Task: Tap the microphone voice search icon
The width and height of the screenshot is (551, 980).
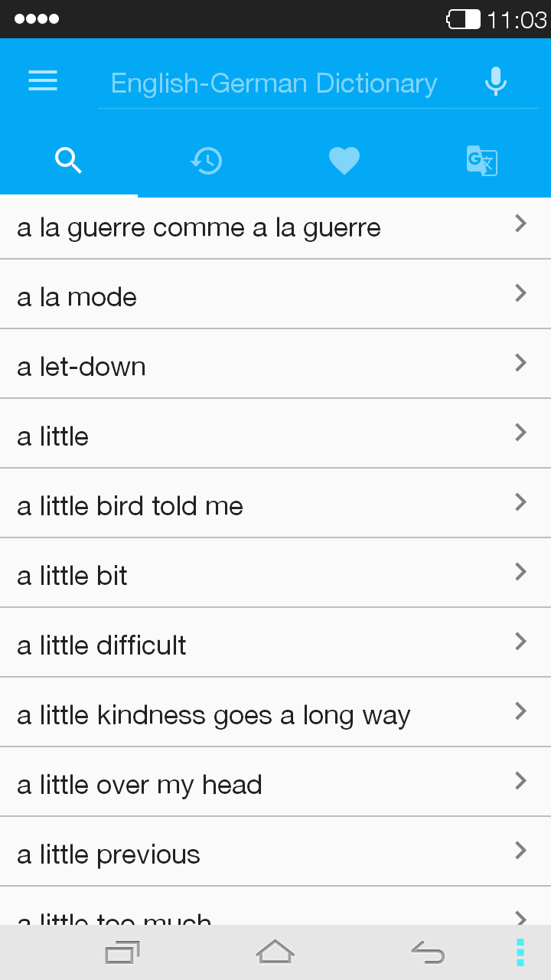Action: (496, 81)
